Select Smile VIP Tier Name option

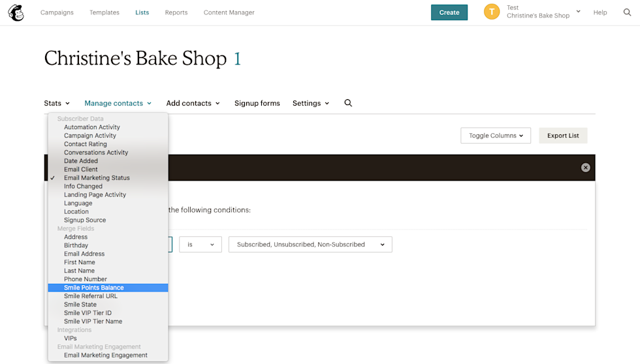pos(108,322)
